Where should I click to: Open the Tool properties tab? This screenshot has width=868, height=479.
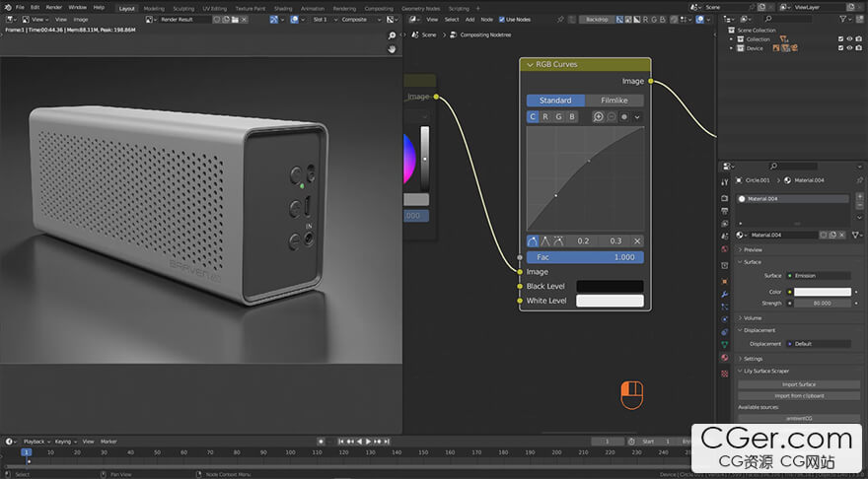pos(725,182)
